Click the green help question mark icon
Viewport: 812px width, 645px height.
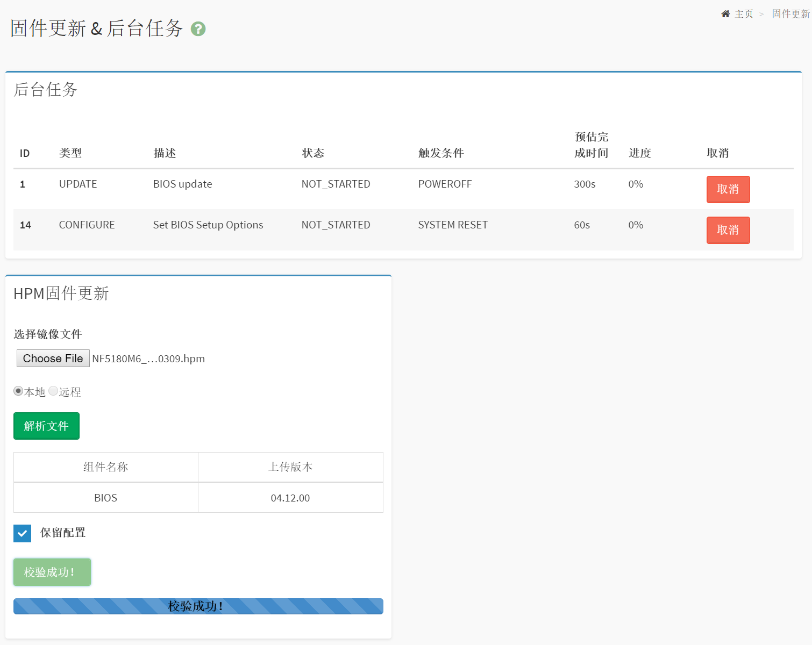click(x=198, y=29)
